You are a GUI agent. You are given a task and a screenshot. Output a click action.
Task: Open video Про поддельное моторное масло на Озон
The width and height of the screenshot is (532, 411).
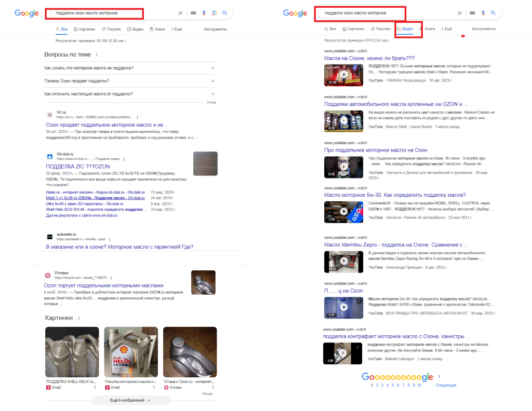[376, 150]
